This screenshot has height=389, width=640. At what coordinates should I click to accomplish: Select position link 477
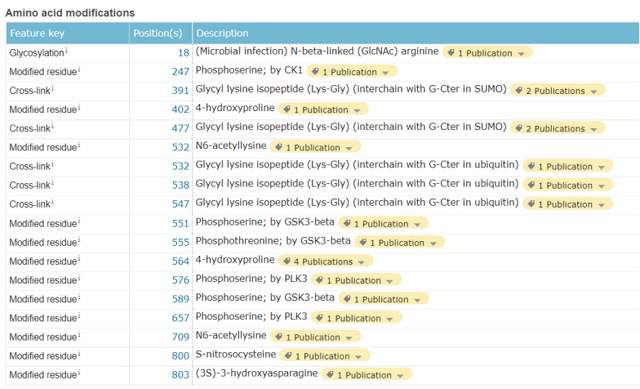point(180,128)
